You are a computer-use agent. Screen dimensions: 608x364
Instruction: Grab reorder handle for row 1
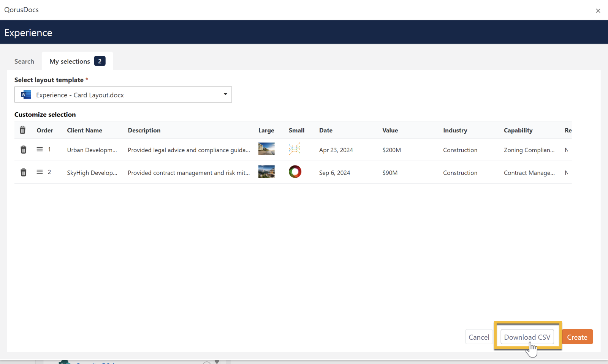40,149
